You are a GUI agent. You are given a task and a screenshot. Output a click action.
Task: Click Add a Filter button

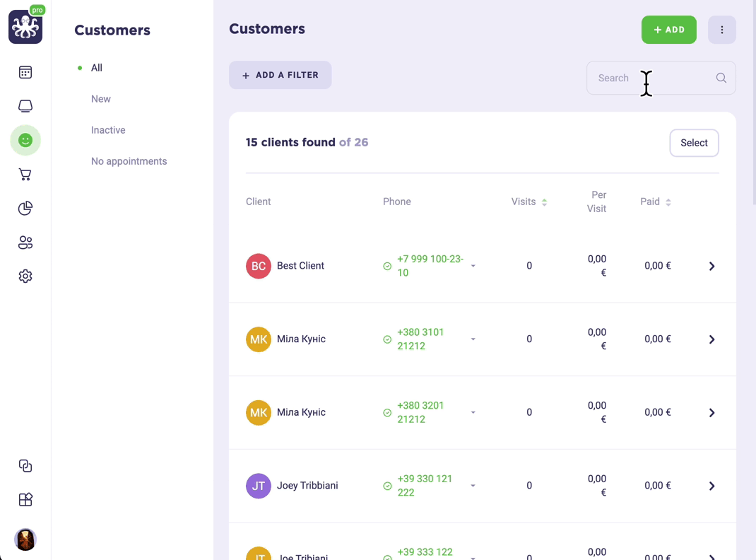point(280,75)
